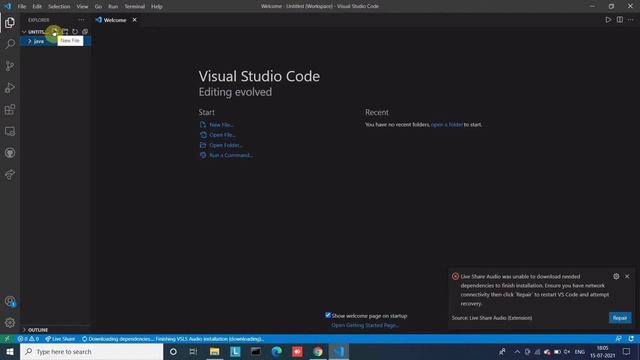Open the Go menu
The height and width of the screenshot is (360, 640).
[98, 6]
